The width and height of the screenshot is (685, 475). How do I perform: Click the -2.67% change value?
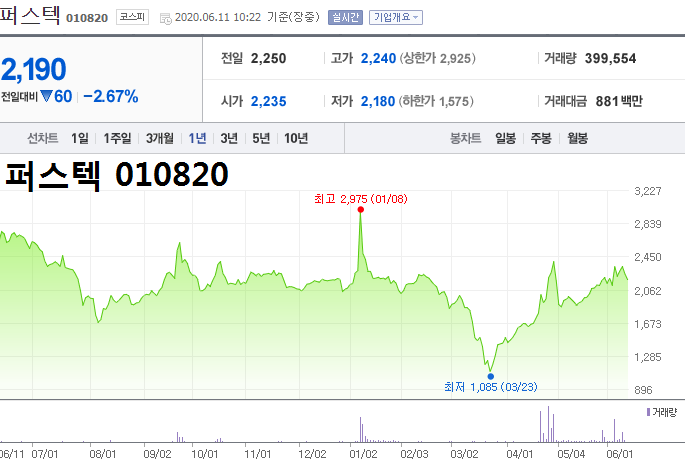[x=111, y=97]
